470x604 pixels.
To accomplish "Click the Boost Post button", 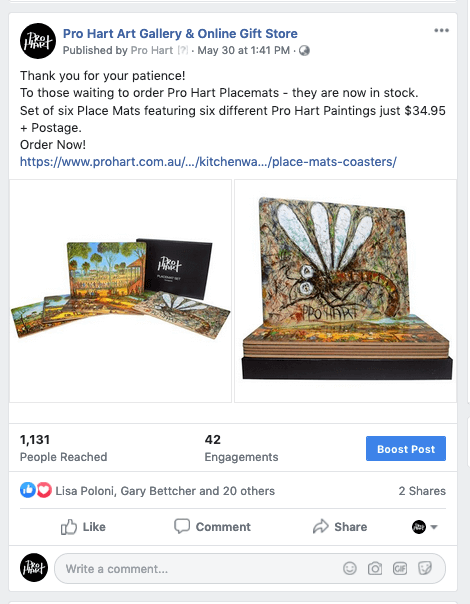I will (x=406, y=449).
